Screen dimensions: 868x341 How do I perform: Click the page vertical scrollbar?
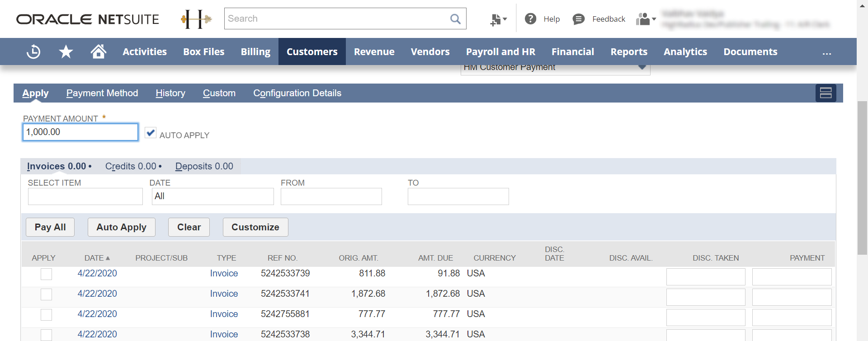tap(862, 178)
